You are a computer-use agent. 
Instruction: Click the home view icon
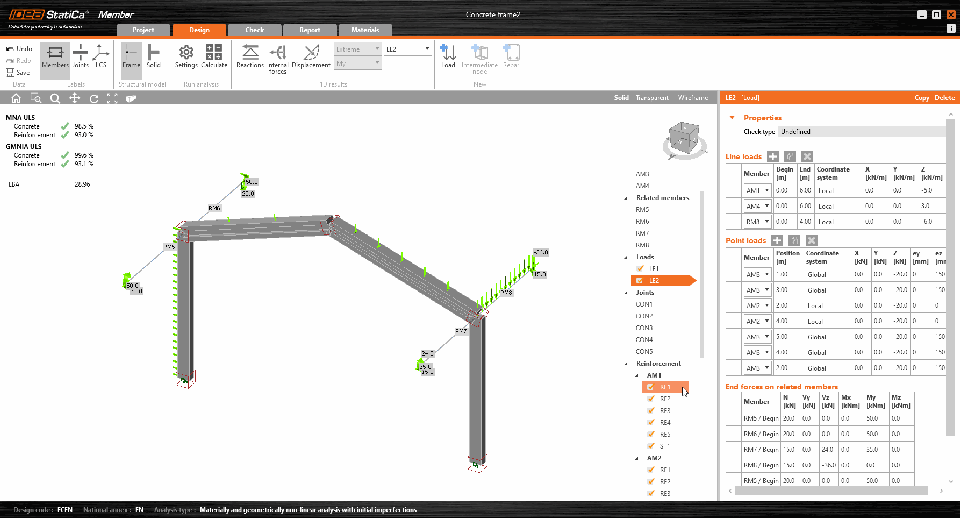coord(16,98)
